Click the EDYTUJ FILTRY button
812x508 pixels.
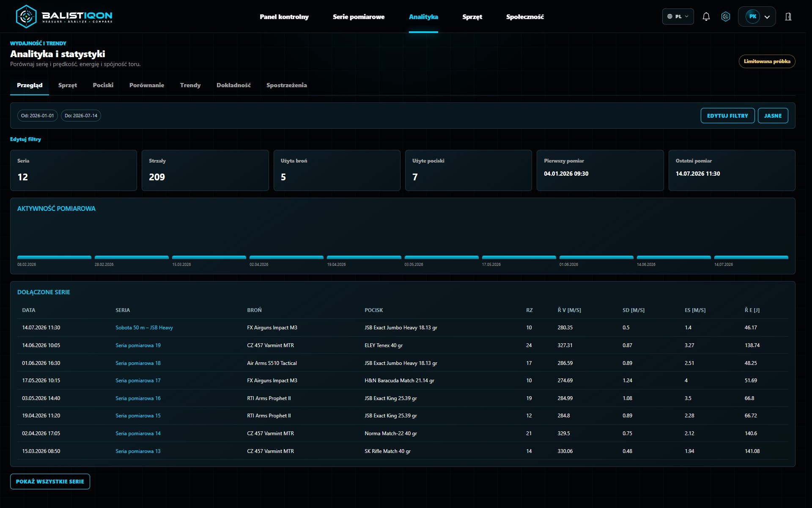(727, 116)
